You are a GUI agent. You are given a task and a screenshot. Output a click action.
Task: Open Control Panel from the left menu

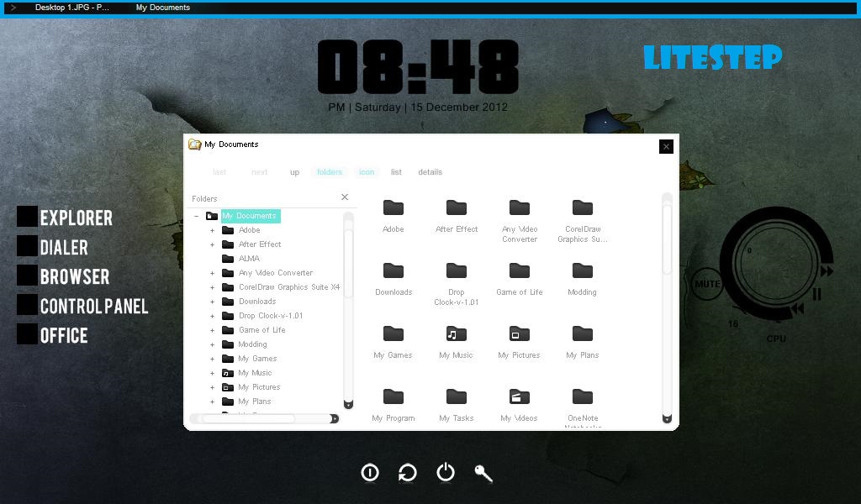click(x=92, y=306)
